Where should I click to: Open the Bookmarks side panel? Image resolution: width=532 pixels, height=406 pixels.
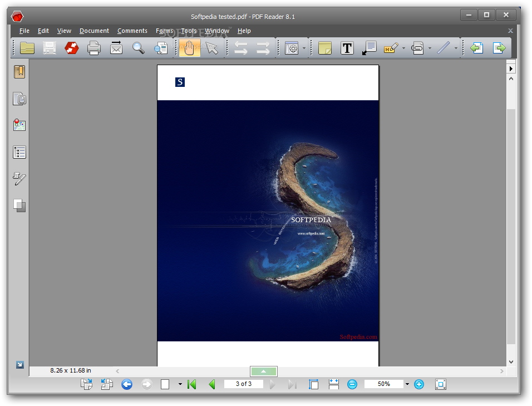tap(19, 72)
